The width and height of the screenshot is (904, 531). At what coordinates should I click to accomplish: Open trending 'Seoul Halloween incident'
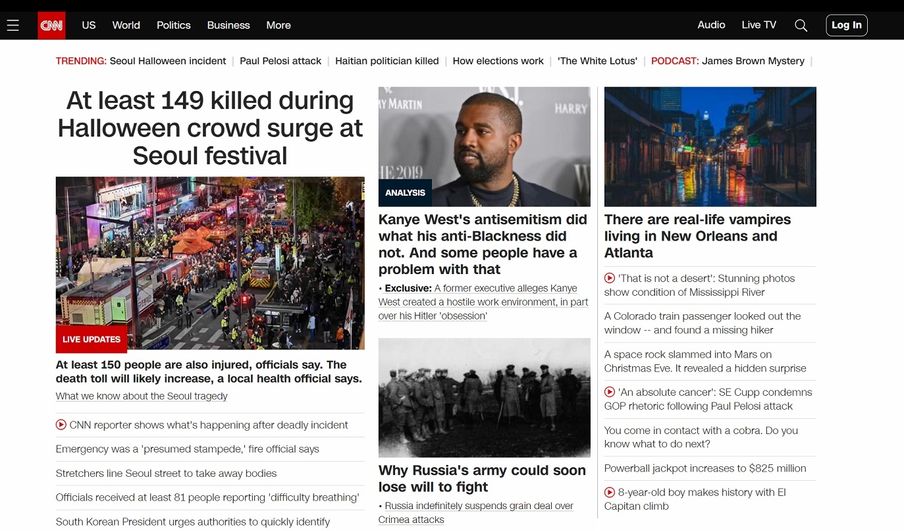tap(168, 61)
